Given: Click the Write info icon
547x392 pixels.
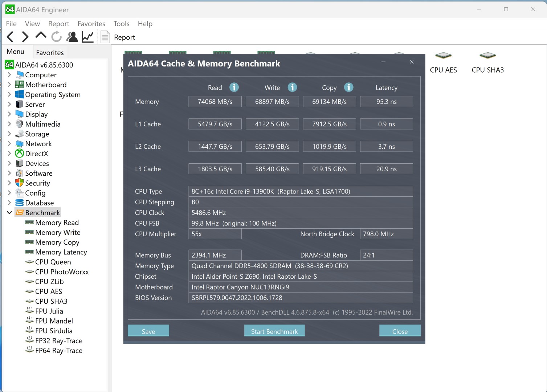Looking at the screenshot, I should click(x=292, y=87).
